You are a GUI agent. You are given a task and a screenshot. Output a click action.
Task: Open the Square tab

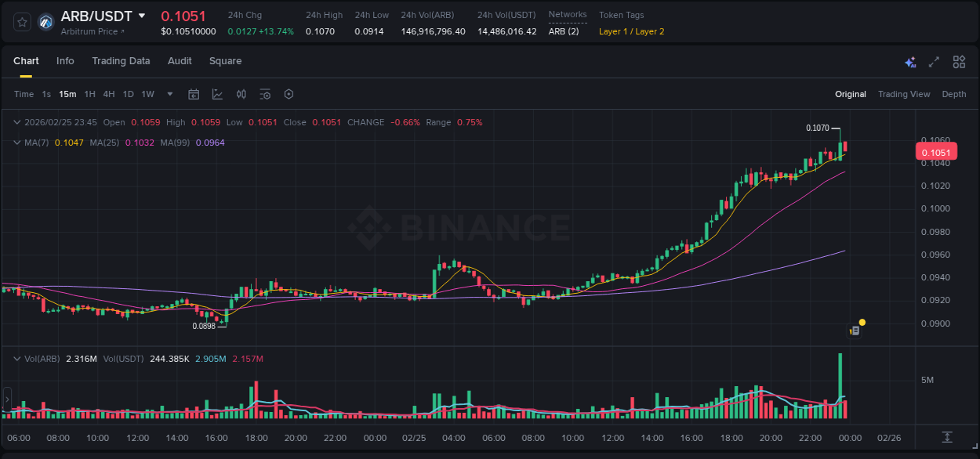(x=225, y=61)
